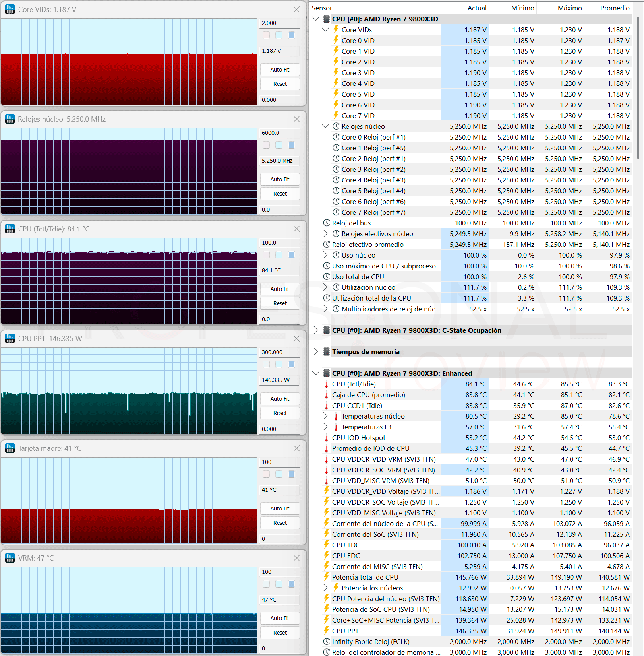Viewport: 644px width, 656px height.
Task: Click the graph icon beside CPU (Tctl/Tdie) title
Action: click(x=10, y=229)
